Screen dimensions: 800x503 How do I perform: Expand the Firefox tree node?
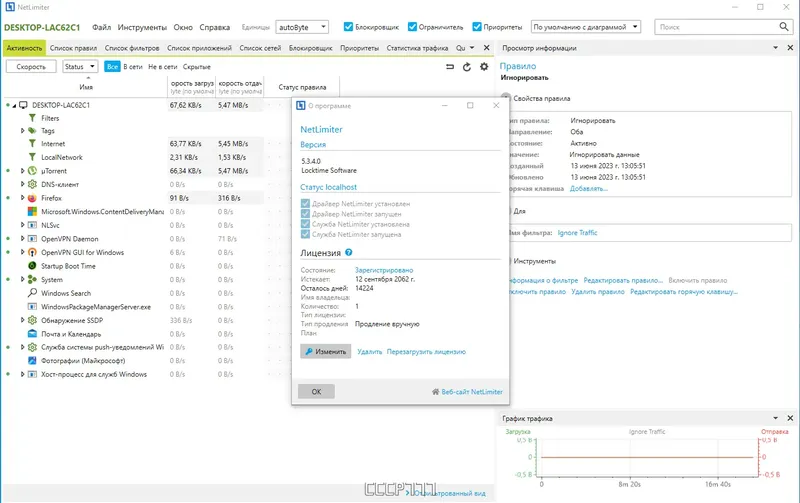(22, 198)
